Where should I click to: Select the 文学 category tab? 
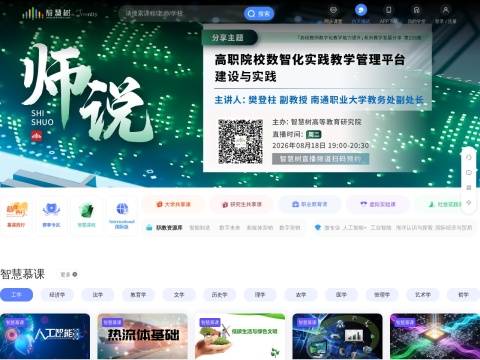coord(179,295)
